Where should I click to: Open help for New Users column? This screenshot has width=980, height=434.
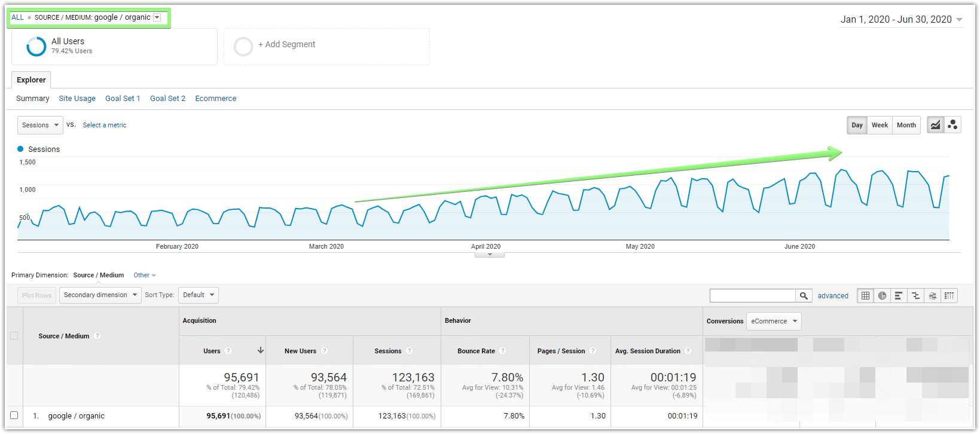click(x=324, y=351)
